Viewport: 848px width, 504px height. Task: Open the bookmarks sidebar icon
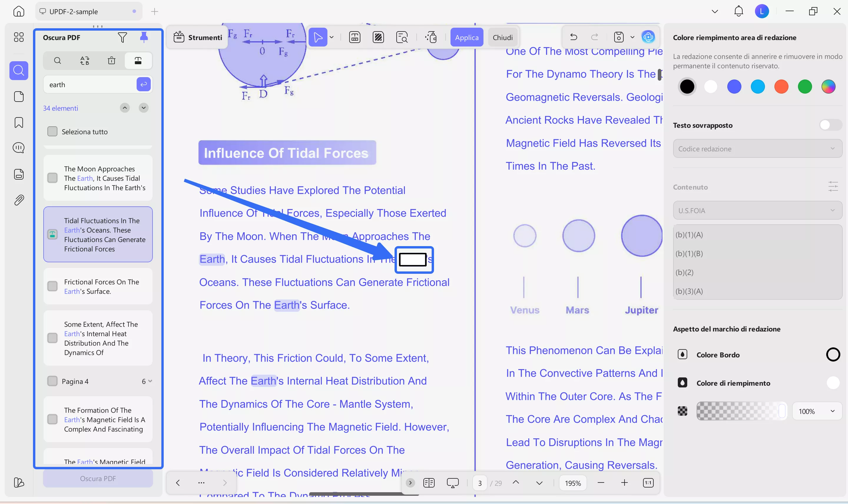pyautogui.click(x=19, y=122)
